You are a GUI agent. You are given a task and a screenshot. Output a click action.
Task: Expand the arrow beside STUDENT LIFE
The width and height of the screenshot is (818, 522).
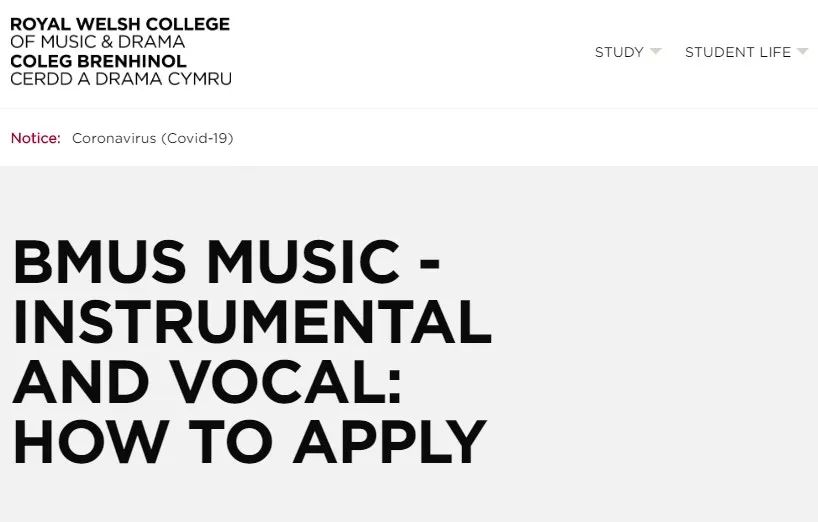click(802, 51)
